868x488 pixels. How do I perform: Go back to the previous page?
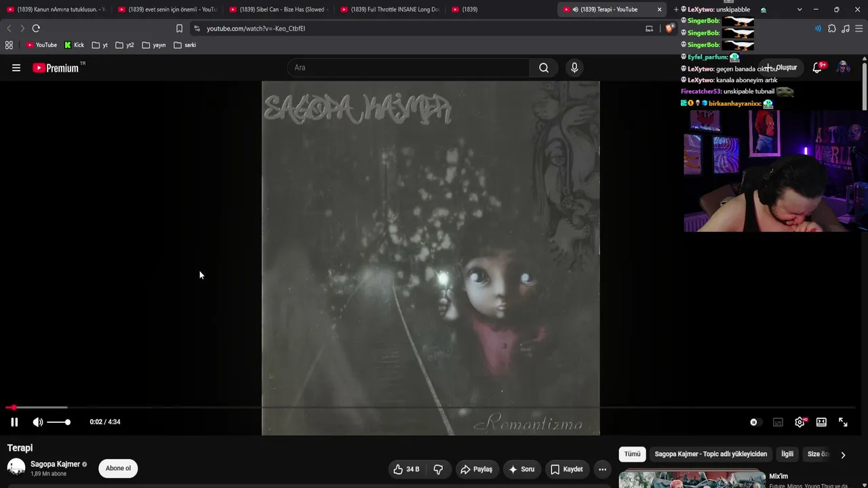[x=9, y=28]
